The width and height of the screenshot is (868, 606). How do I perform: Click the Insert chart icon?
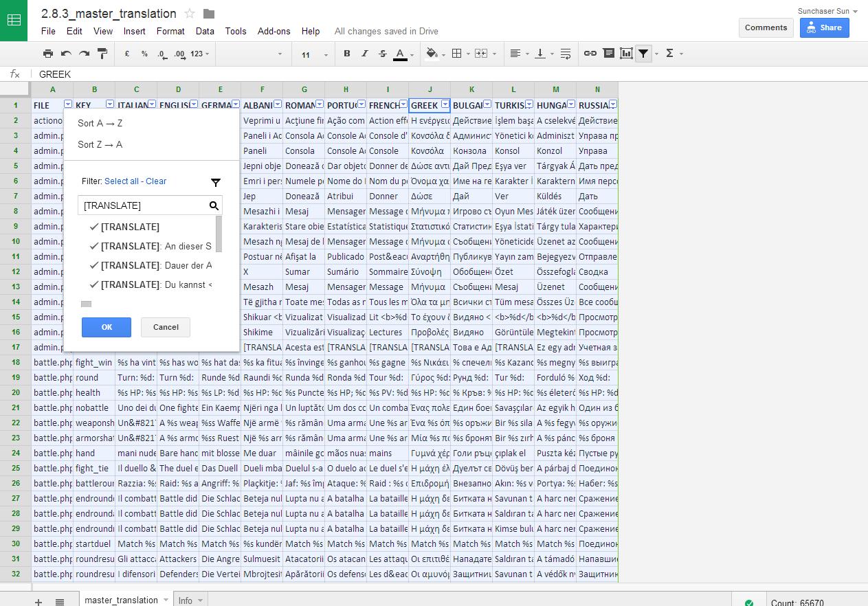(x=626, y=54)
